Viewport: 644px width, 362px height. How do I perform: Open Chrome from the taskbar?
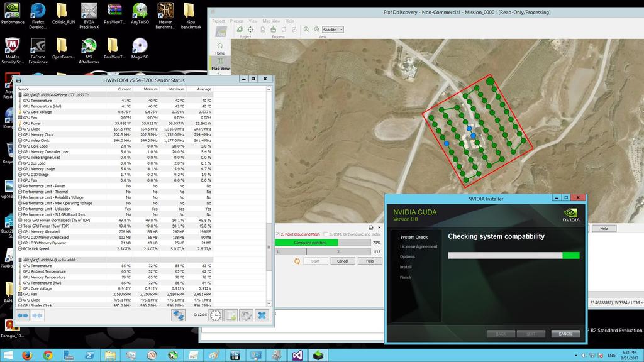(48, 355)
